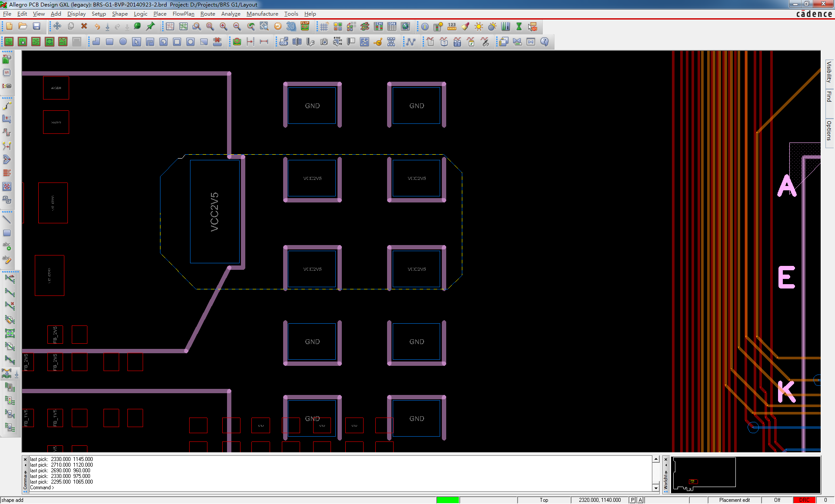Viewport: 835px width, 504px height.
Task: Click the green status indicator in status bar
Action: point(448,500)
